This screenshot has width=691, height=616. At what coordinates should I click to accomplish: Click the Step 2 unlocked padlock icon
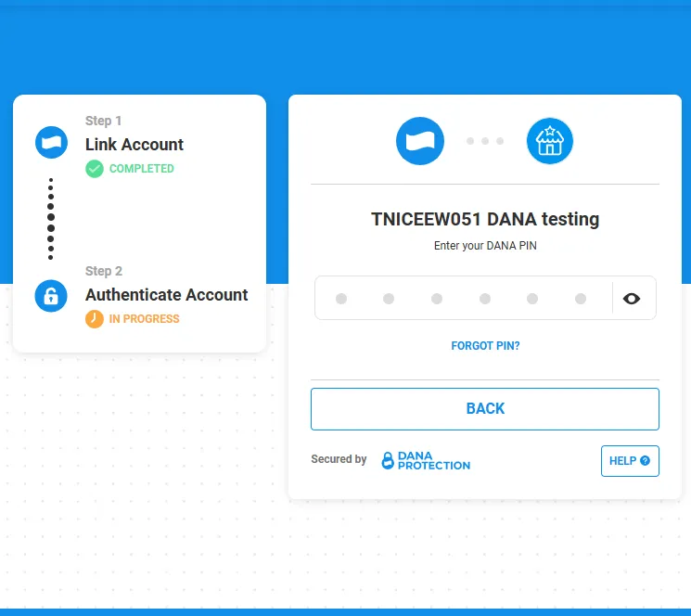[51, 296]
